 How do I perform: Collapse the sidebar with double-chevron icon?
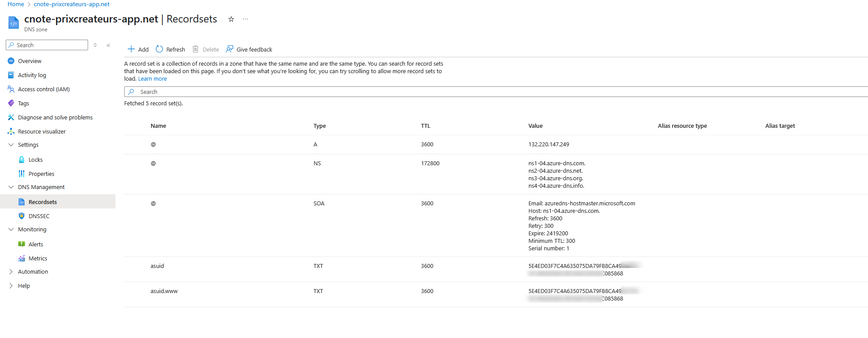coord(108,45)
